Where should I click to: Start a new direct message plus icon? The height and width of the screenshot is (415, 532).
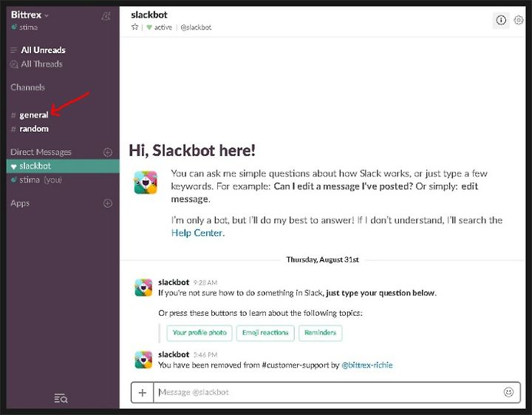click(x=108, y=152)
